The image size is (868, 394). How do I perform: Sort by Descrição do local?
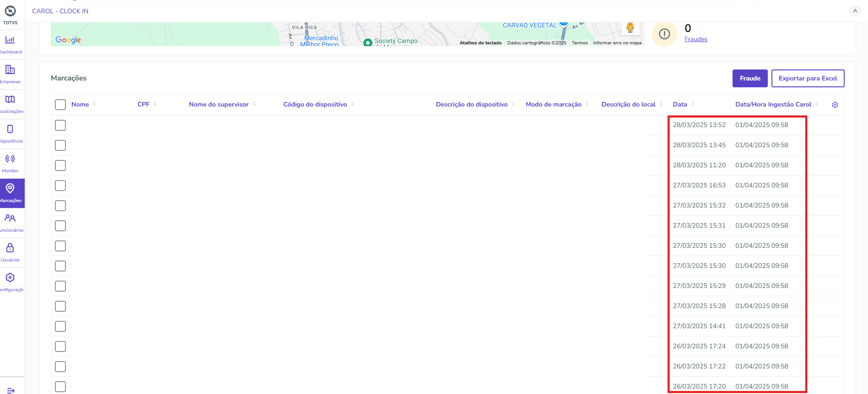[661, 104]
